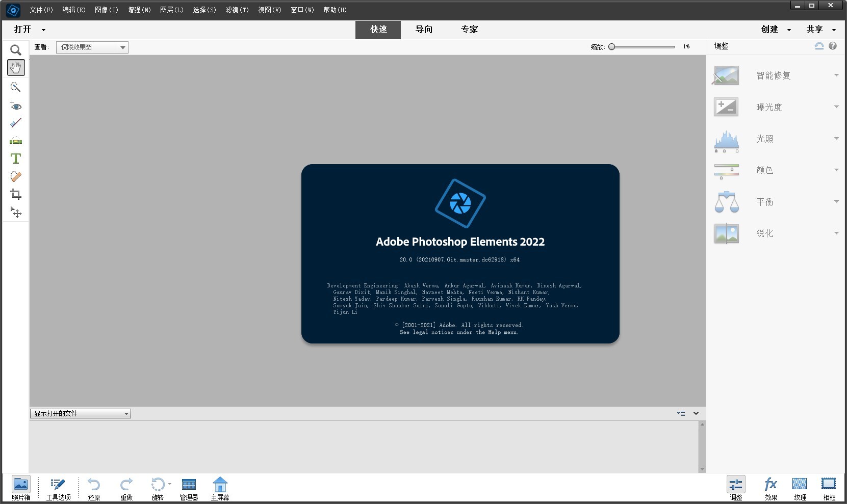
Task: Click the Share button
Action: coord(814,30)
